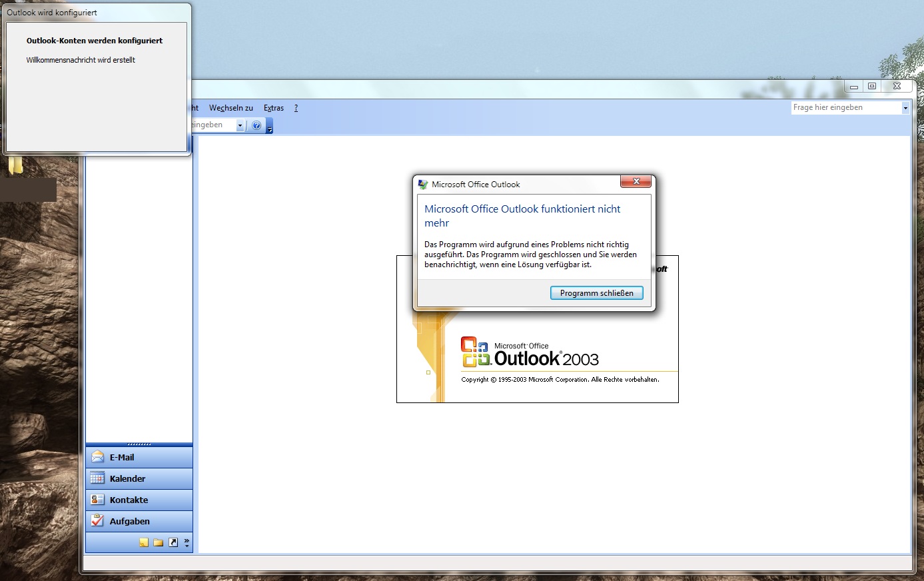Click the Outlook window restore button
Image resolution: width=924 pixels, height=581 pixels.
click(x=872, y=86)
